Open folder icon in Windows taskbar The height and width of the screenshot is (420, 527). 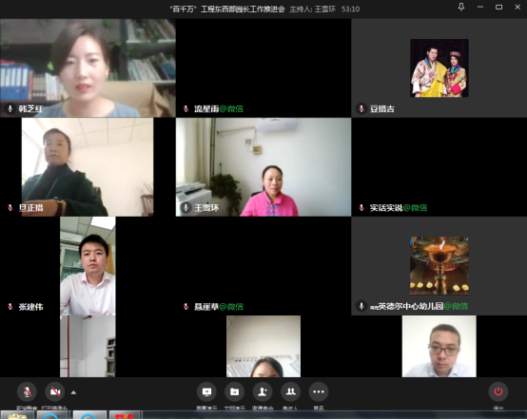[17, 416]
